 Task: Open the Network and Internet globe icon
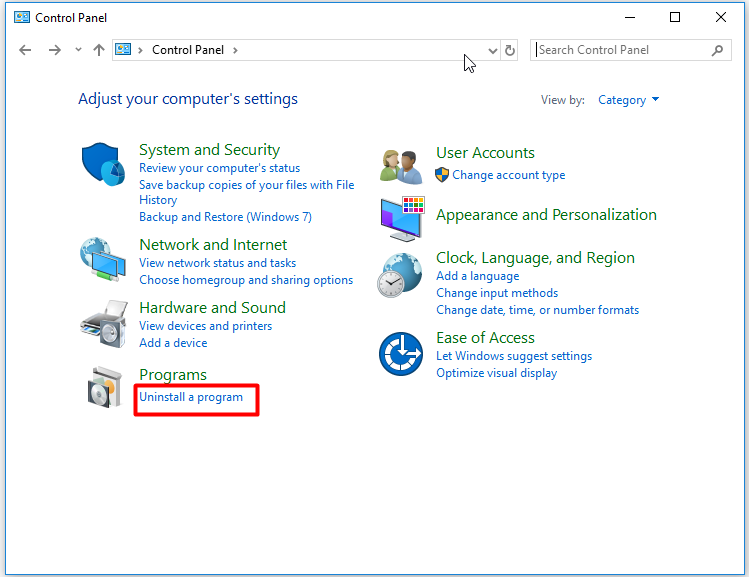click(104, 261)
